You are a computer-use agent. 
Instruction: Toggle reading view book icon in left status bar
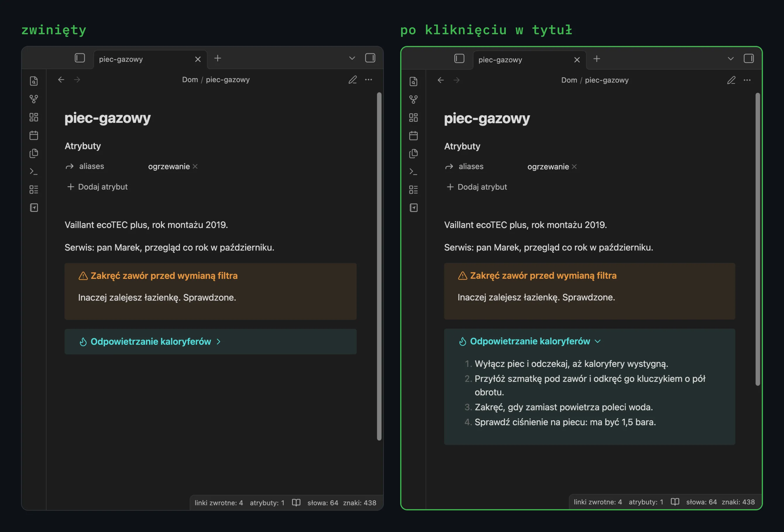[x=296, y=503]
